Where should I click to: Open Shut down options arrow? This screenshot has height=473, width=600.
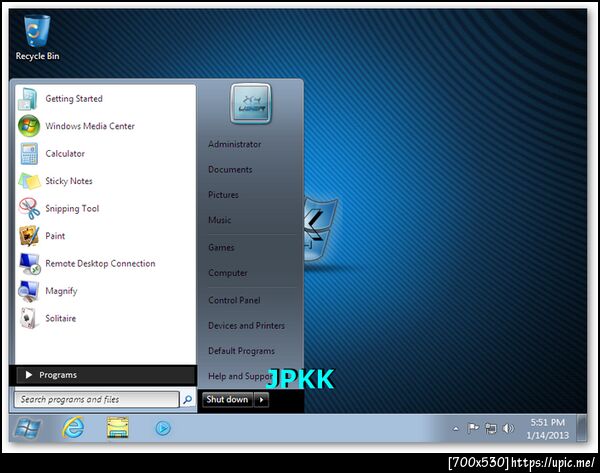261,400
